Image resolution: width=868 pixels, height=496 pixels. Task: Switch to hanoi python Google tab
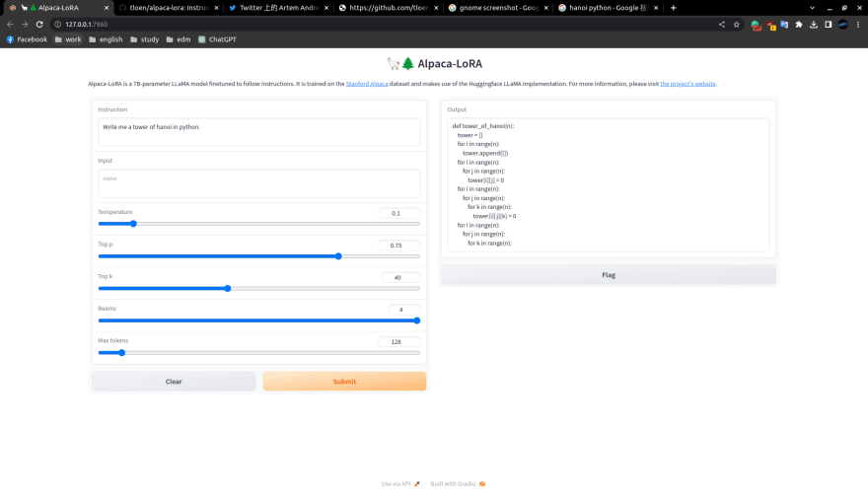click(x=608, y=8)
